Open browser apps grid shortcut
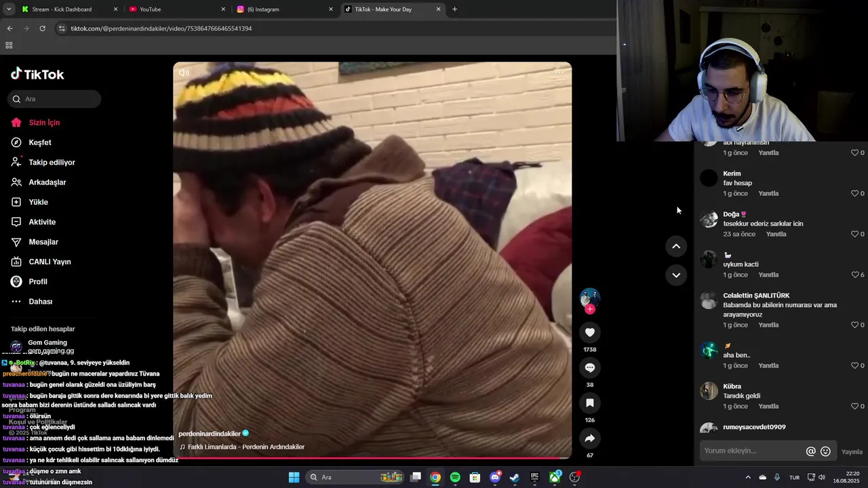This screenshot has height=488, width=868. [9, 45]
